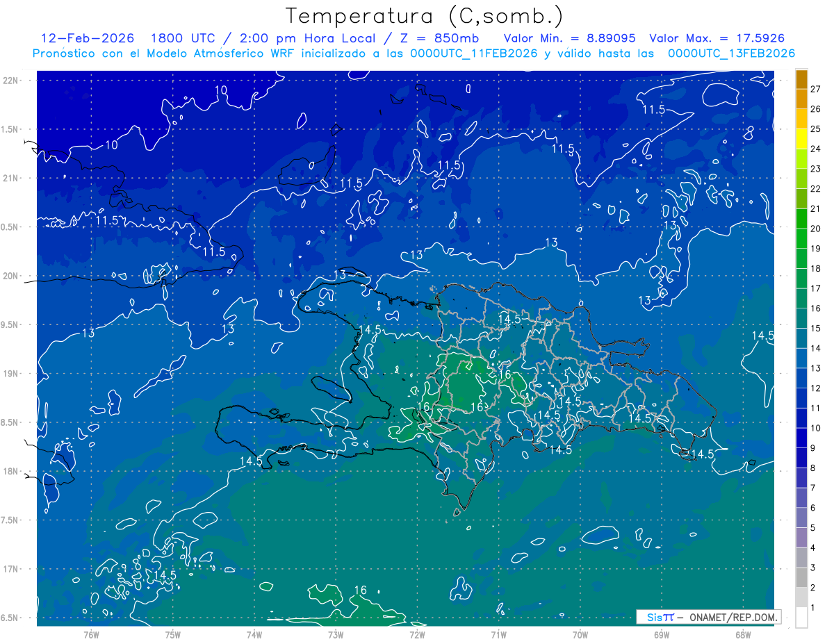Click the title 'Temperatura (C,somb.)'
This screenshot has height=644, width=834.
(424, 16)
